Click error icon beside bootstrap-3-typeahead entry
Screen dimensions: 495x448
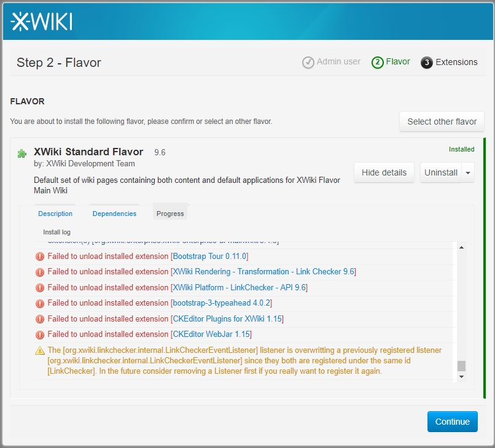40,303
